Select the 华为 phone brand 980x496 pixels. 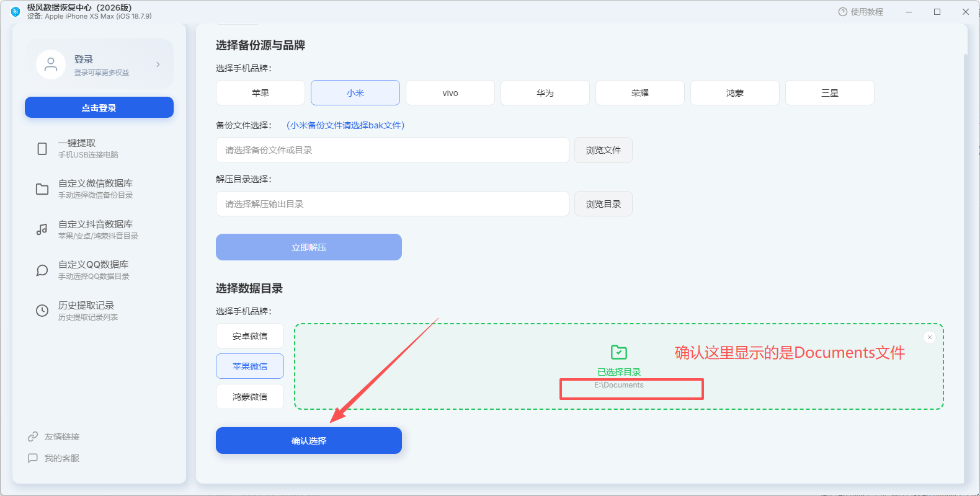point(545,93)
